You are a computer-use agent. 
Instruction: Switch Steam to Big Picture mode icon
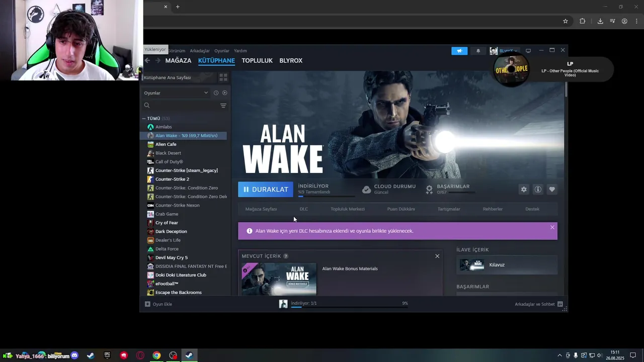(528, 51)
